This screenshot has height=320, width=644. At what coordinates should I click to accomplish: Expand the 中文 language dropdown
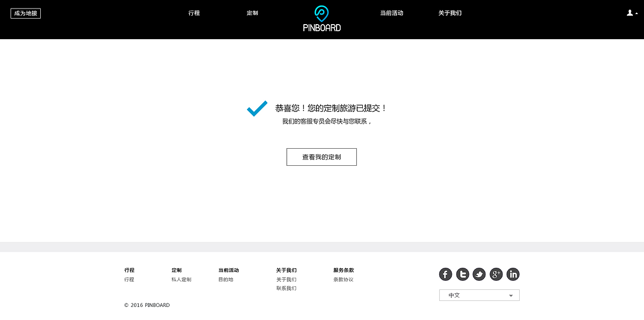tap(479, 295)
